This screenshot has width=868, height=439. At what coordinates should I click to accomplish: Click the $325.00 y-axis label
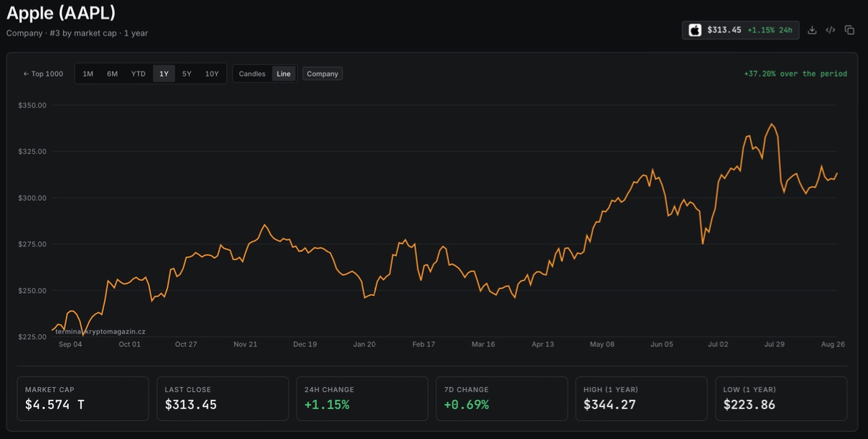(32, 151)
